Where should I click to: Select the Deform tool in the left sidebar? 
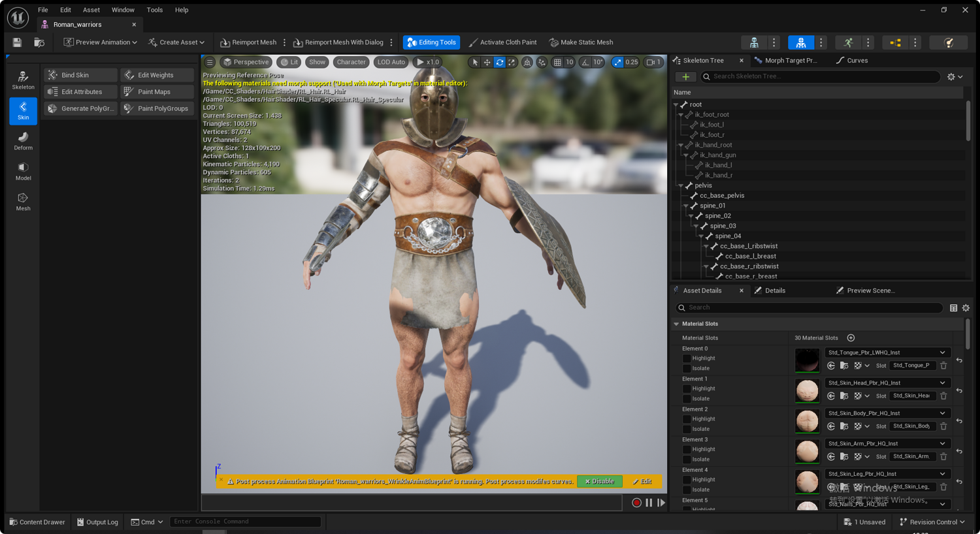click(23, 141)
